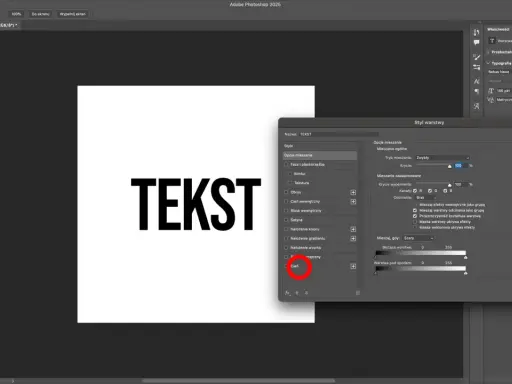
Task: Enable the Faza i płaskorzeźba checkbox
Action: click(286, 165)
